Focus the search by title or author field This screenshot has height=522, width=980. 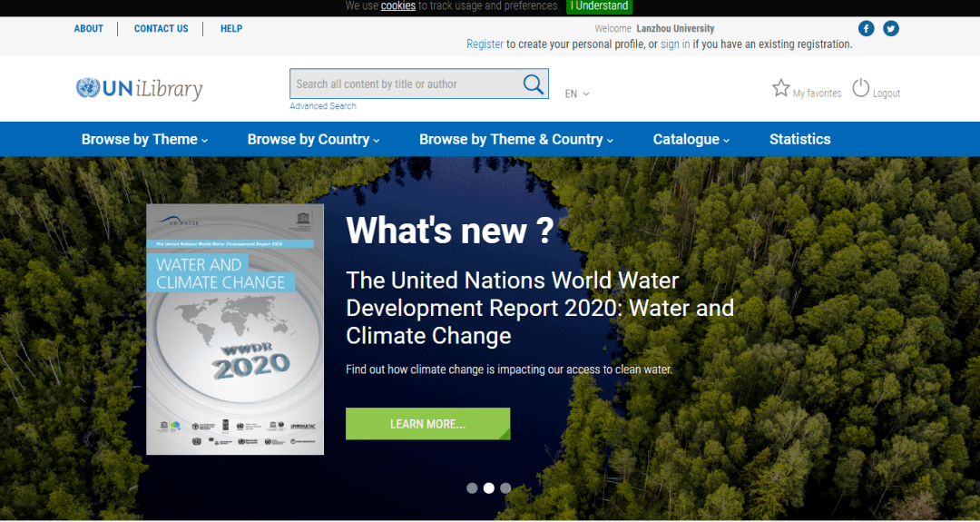[x=405, y=84]
